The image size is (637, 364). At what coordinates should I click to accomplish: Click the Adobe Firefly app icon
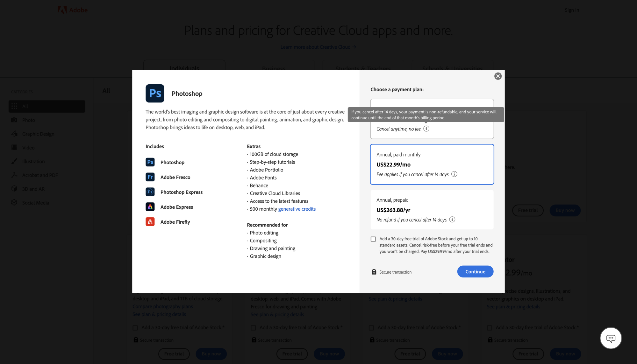150,221
